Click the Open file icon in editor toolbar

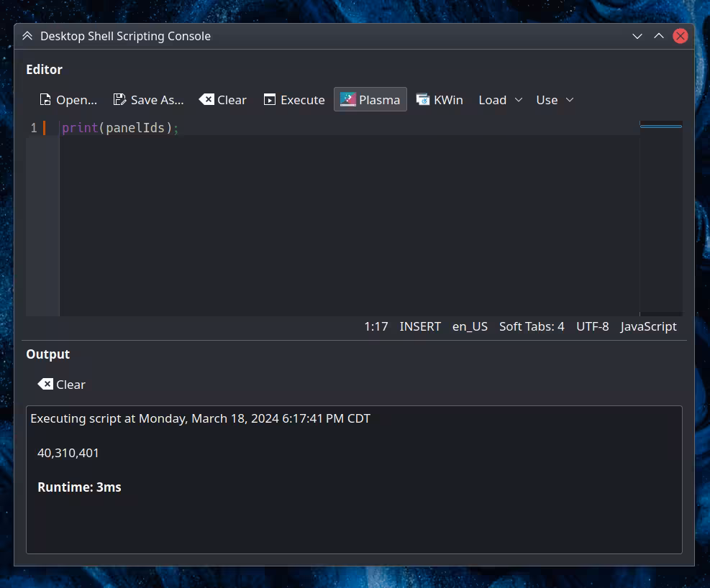tap(46, 100)
